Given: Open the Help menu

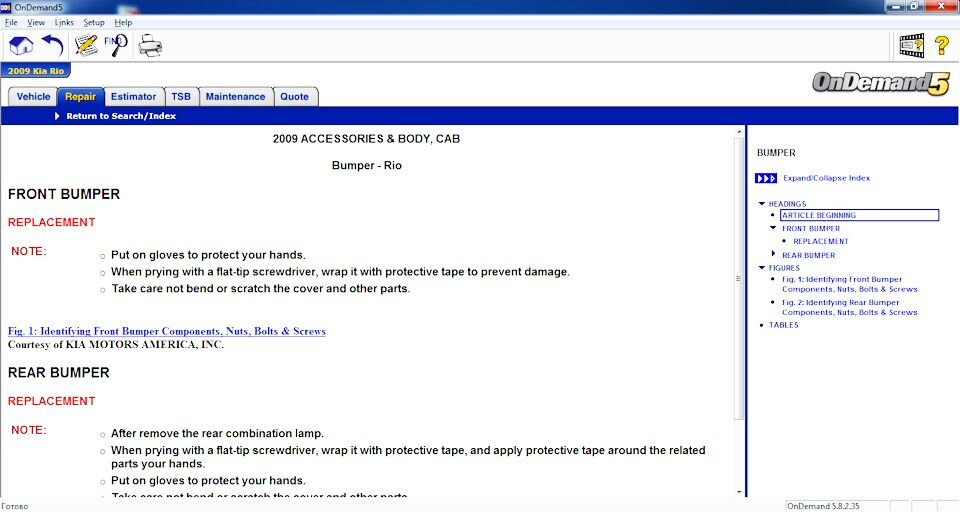Looking at the screenshot, I should pos(123,23).
